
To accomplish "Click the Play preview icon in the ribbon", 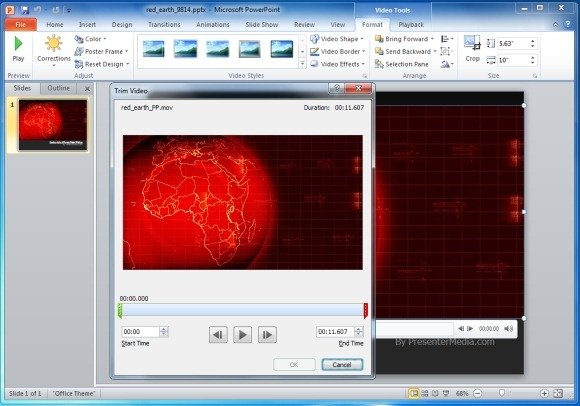I will tap(18, 44).
